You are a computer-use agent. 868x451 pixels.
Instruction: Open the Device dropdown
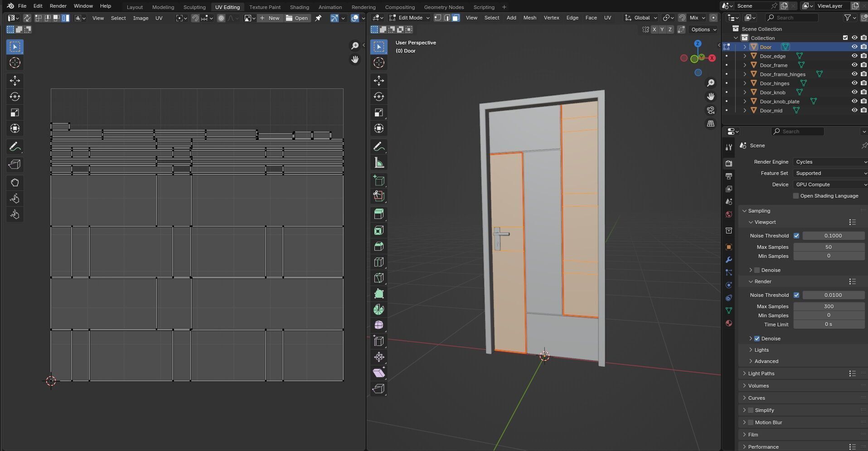point(830,184)
